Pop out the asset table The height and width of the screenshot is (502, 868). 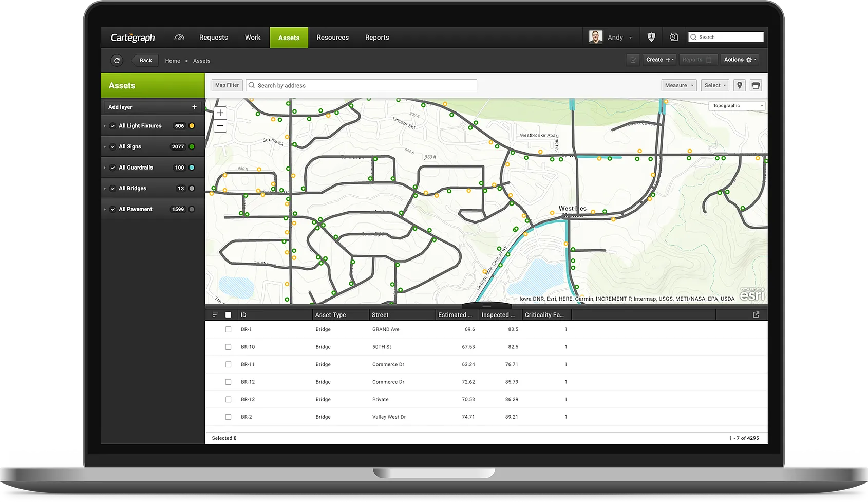pyautogui.click(x=756, y=314)
